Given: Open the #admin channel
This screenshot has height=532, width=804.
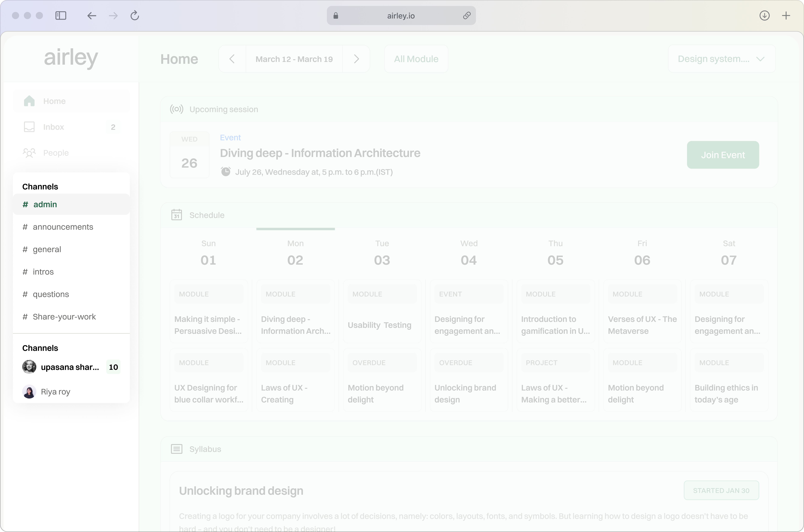Looking at the screenshot, I should (x=71, y=204).
